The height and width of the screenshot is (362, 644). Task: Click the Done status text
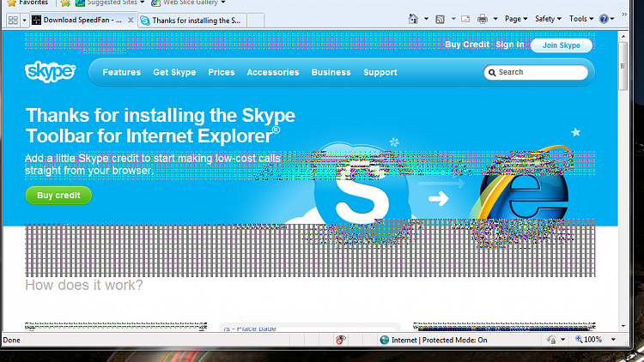pyautogui.click(x=11, y=340)
